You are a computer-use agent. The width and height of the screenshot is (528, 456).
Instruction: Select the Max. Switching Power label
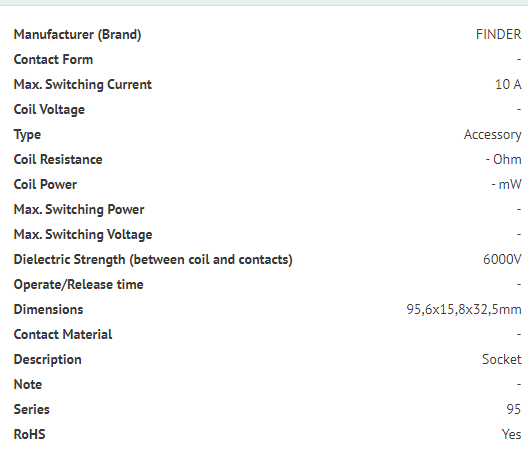tap(79, 209)
